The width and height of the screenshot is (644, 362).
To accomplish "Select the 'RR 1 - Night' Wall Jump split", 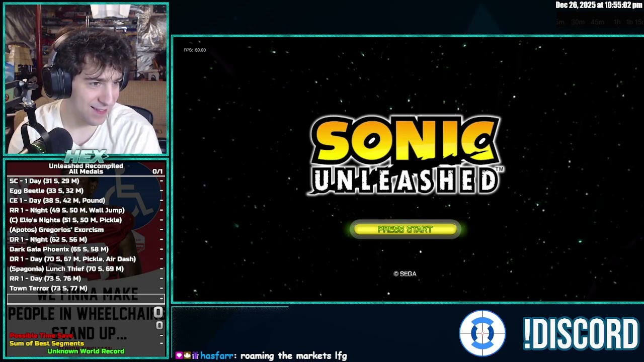I will [86, 210].
